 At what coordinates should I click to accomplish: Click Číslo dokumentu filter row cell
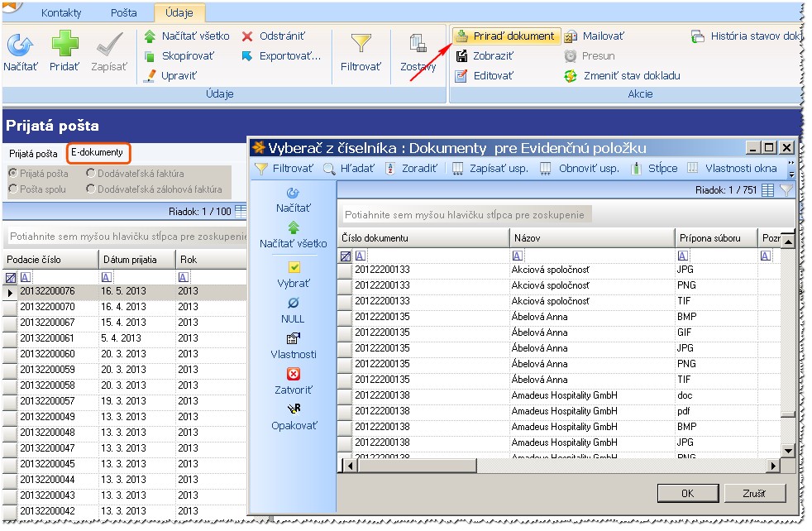coord(431,256)
